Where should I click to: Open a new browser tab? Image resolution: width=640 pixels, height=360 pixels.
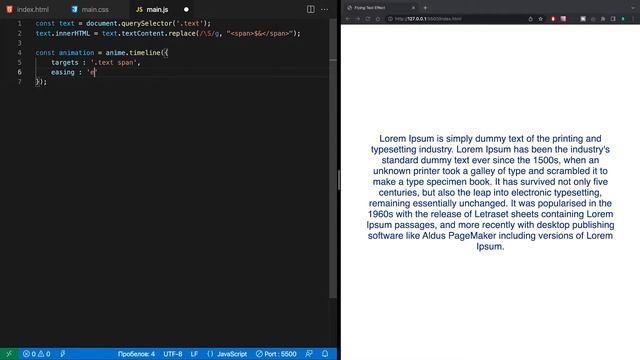click(x=425, y=8)
